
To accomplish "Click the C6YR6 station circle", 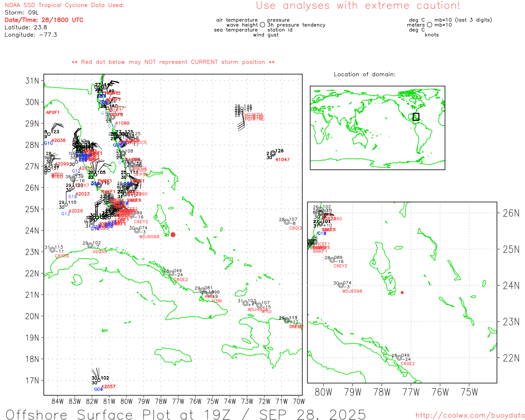I will coord(52,250).
